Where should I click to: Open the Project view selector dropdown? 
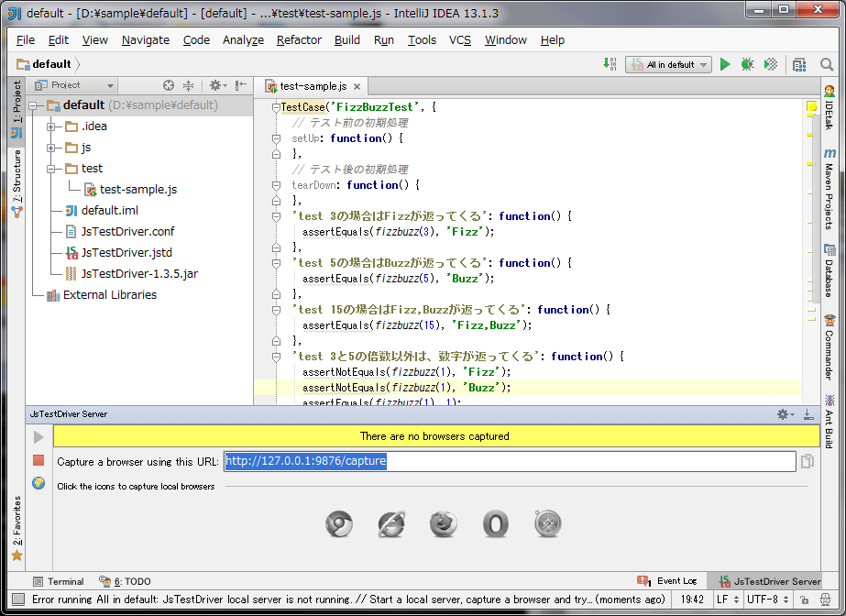(74, 85)
